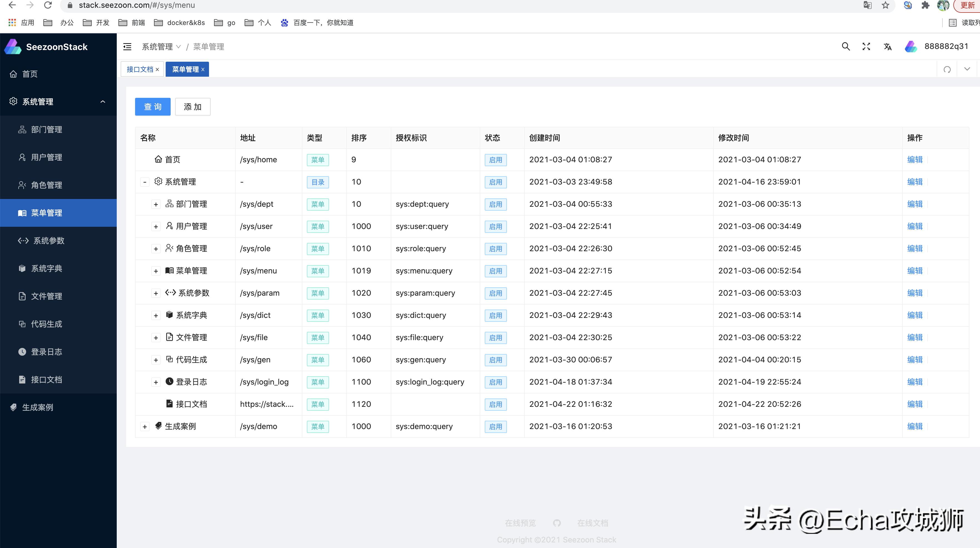Click the 查询 button
980x548 pixels.
[x=153, y=106]
